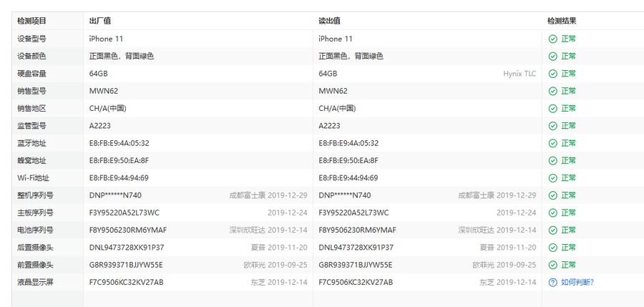Image resolution: width=644 pixels, height=307 pixels.
Task: Select the 前置摄像头 row label
Action: click(x=35, y=265)
